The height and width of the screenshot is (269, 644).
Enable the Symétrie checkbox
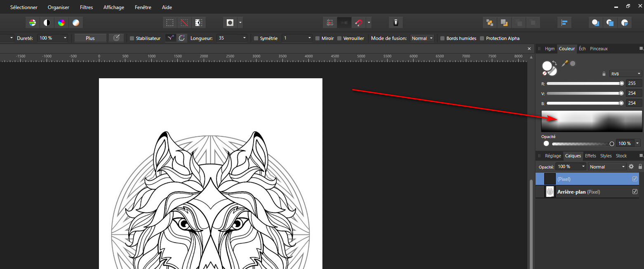256,38
